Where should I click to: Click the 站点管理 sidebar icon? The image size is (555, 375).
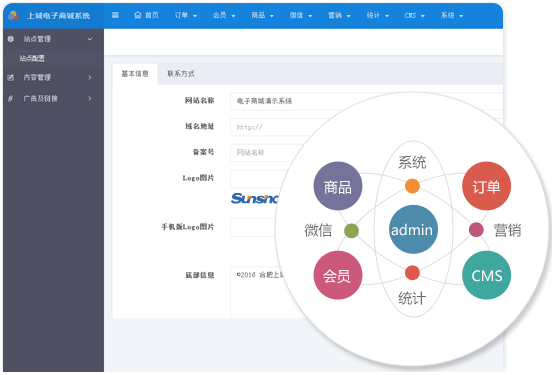11,39
